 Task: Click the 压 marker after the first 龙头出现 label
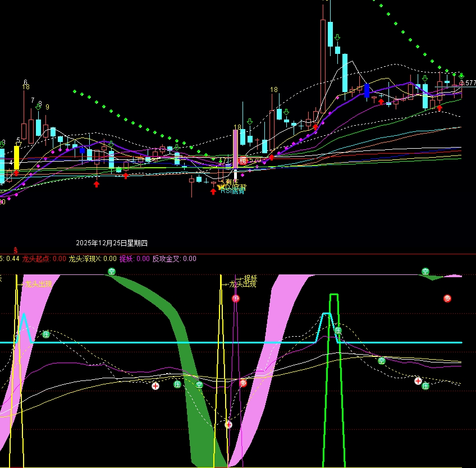(x=46, y=334)
